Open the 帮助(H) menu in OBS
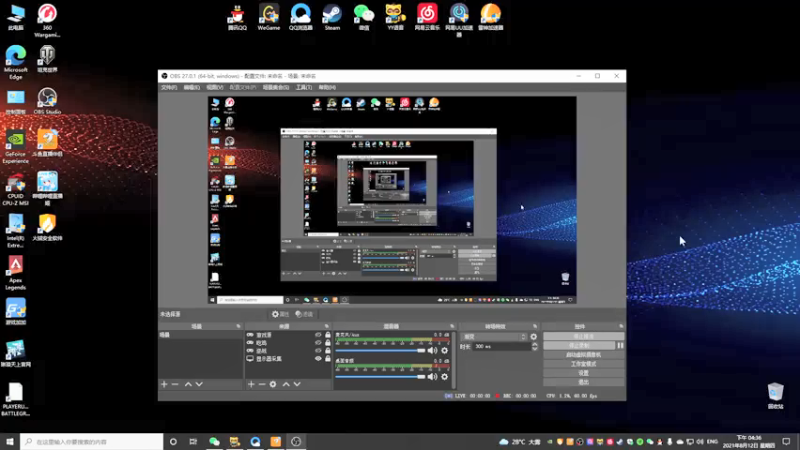800x450 pixels. point(327,87)
